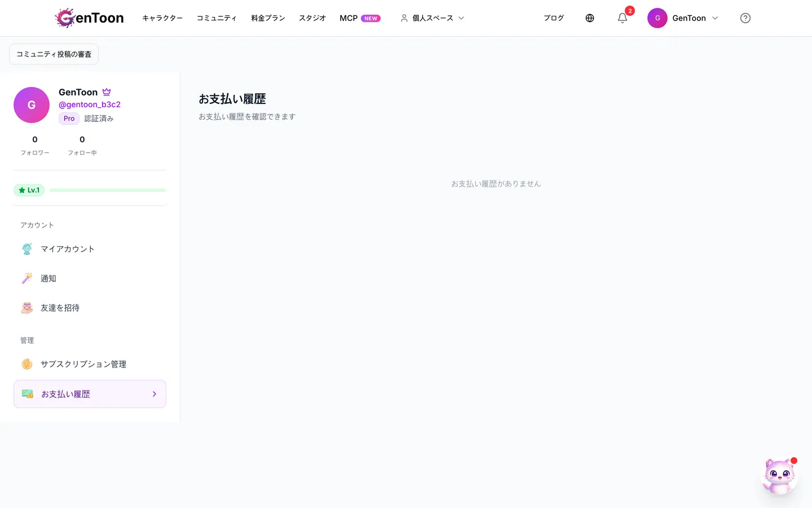Screen dimensions: 812x508
Task: Click the お支払い履歴 card icon
Action: (28, 394)
